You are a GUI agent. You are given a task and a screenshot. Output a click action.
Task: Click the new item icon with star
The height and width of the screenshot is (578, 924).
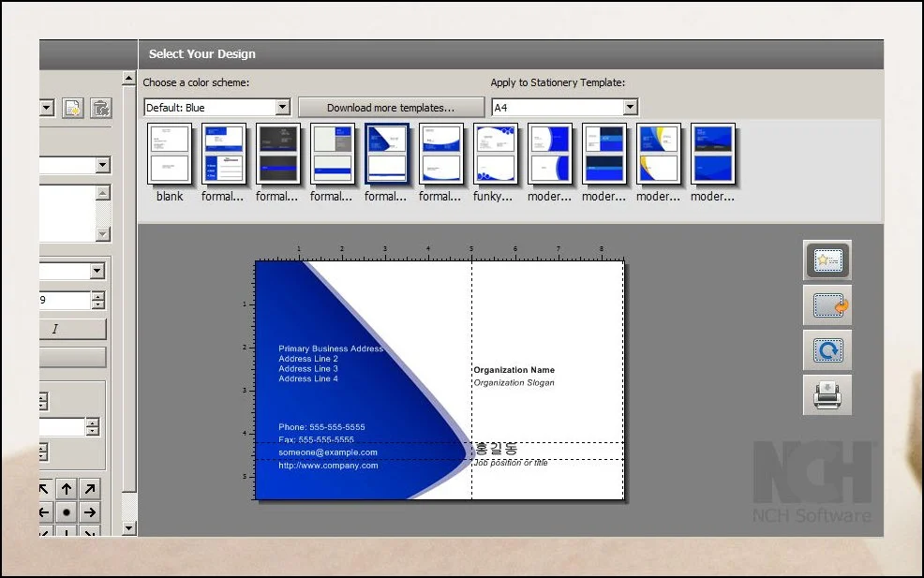74,108
